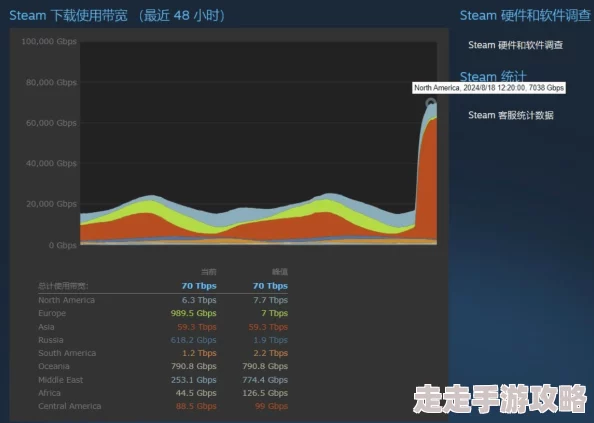Click the hover point marker at the graph peak
The width and height of the screenshot is (594, 423).
(430, 103)
